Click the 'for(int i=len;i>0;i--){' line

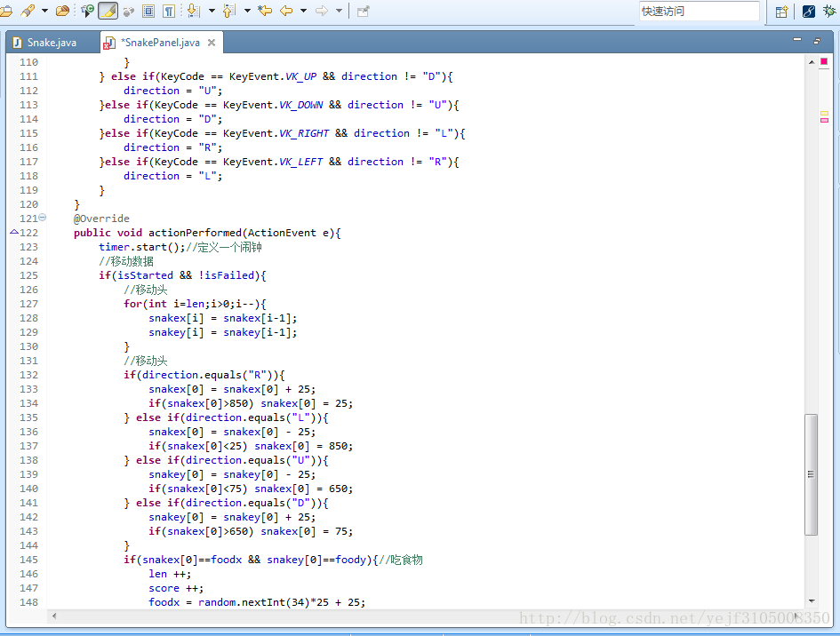(x=195, y=304)
